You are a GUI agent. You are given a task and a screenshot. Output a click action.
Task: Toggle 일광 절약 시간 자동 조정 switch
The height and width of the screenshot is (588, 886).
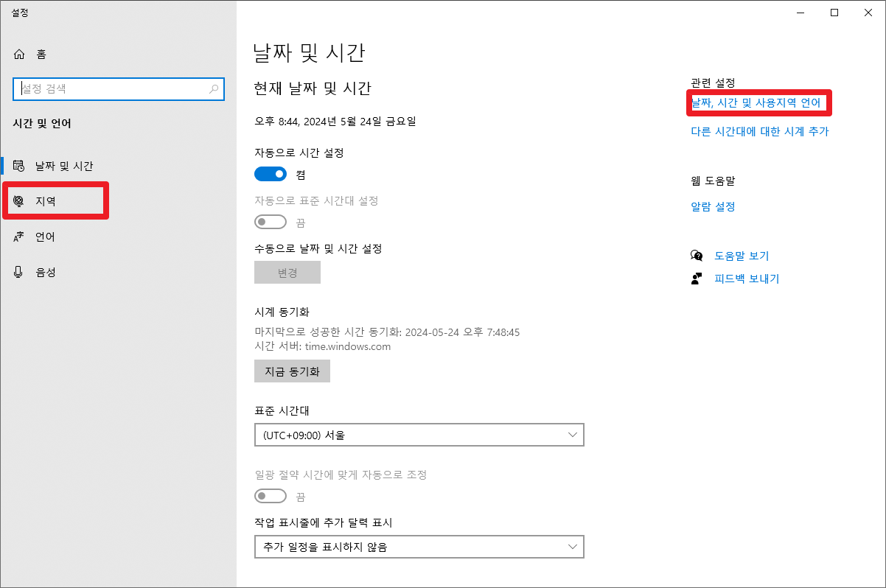tap(271, 496)
